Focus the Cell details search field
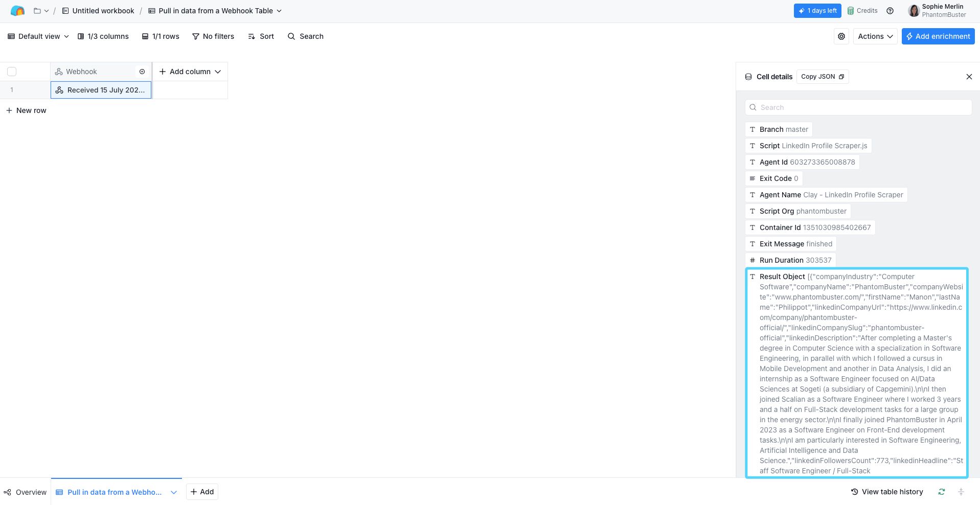The width and height of the screenshot is (980, 505). 858,107
